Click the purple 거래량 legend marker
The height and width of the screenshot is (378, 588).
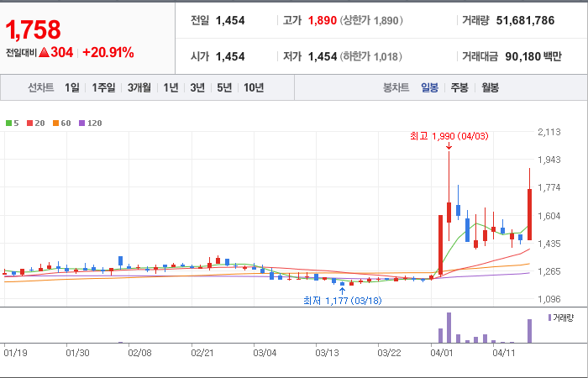tap(549, 318)
